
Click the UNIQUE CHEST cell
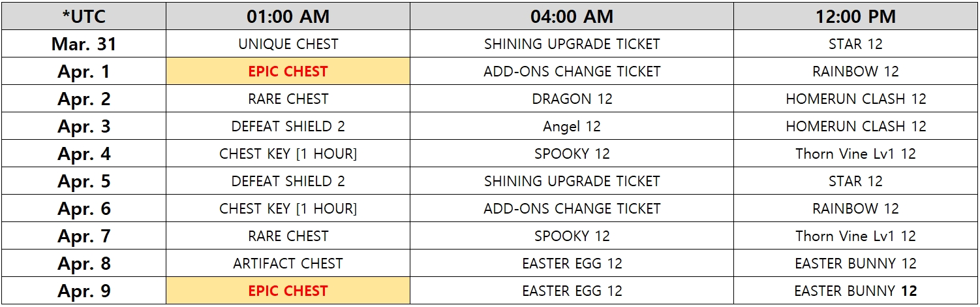coord(288,44)
